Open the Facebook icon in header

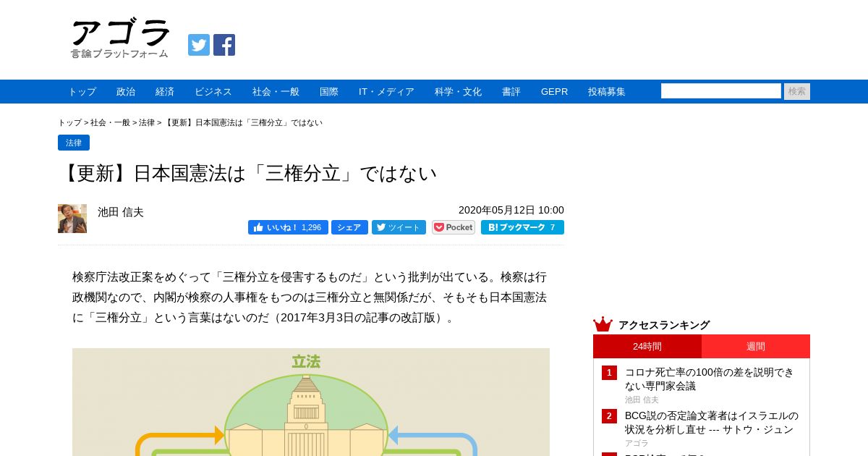224,45
